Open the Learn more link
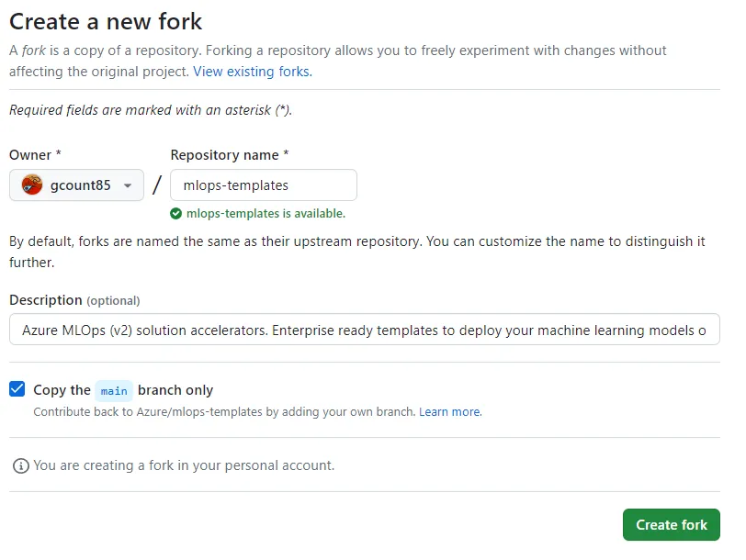This screenshot has height=560, width=746. 450,411
